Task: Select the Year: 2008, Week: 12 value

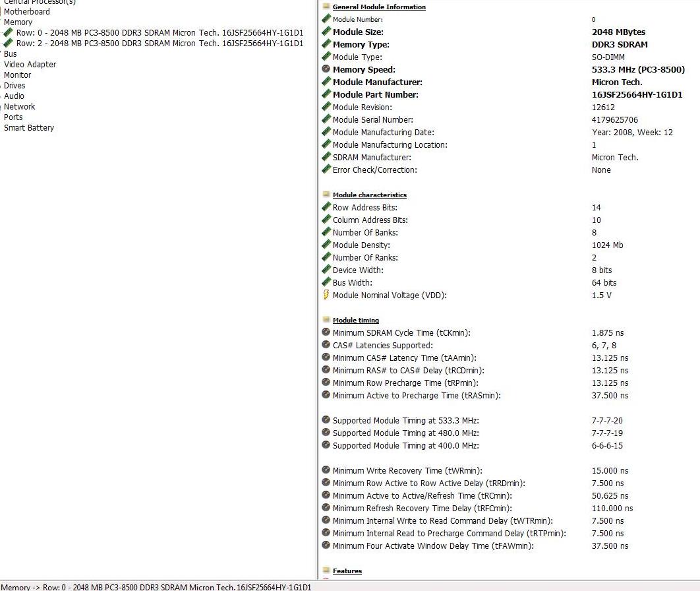Action: coord(632,132)
